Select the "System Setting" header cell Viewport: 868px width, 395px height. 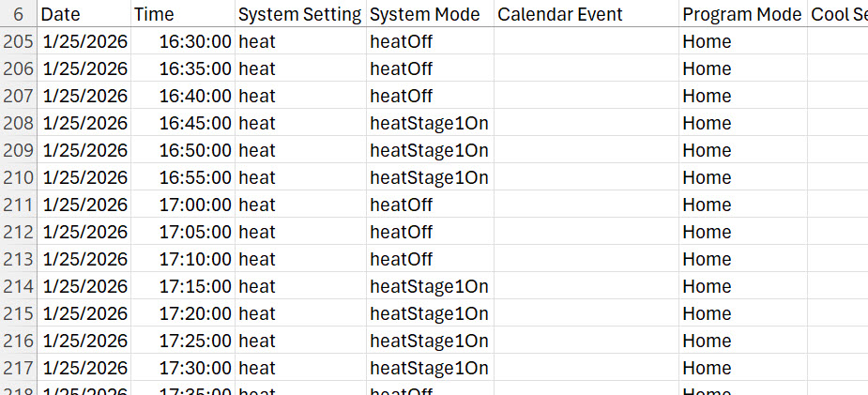(299, 15)
